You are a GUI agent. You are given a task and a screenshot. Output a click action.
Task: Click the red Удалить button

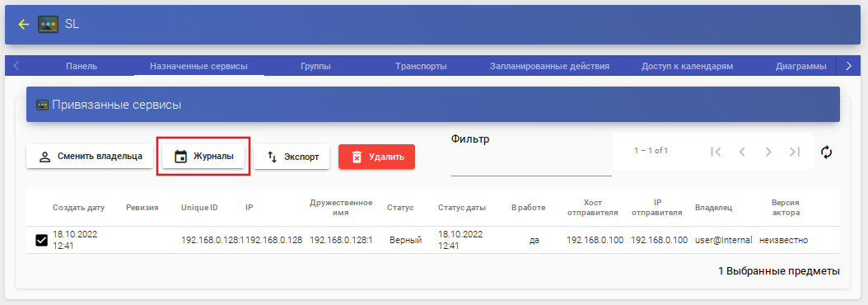click(376, 157)
